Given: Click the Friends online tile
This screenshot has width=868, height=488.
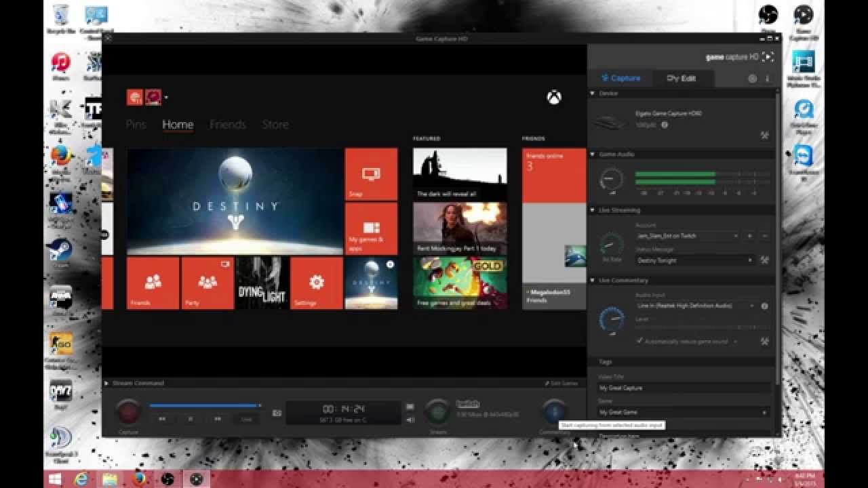Looking at the screenshot, I should [554, 175].
